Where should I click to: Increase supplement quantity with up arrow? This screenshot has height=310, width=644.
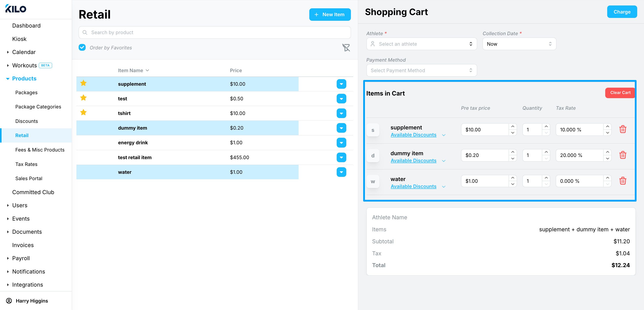(546, 127)
